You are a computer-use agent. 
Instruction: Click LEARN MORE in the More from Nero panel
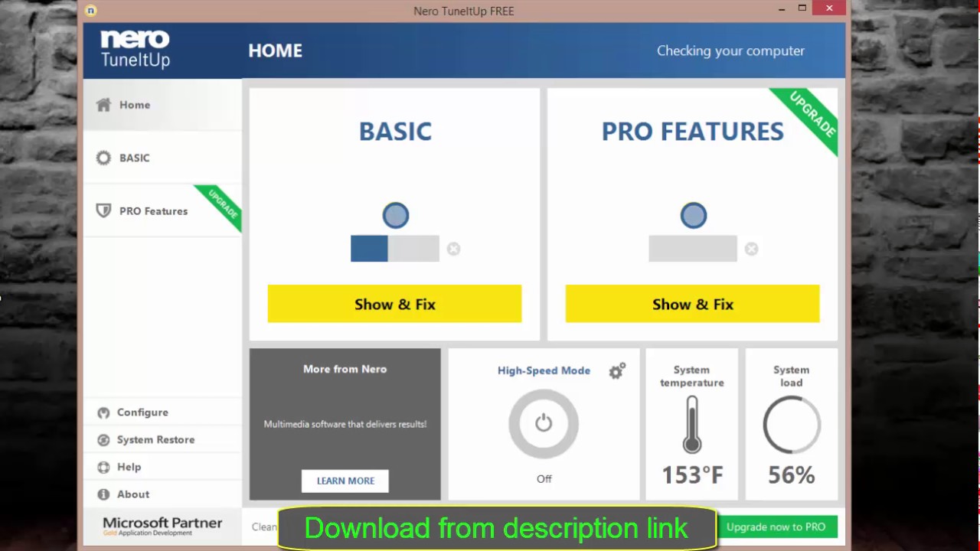[345, 481]
